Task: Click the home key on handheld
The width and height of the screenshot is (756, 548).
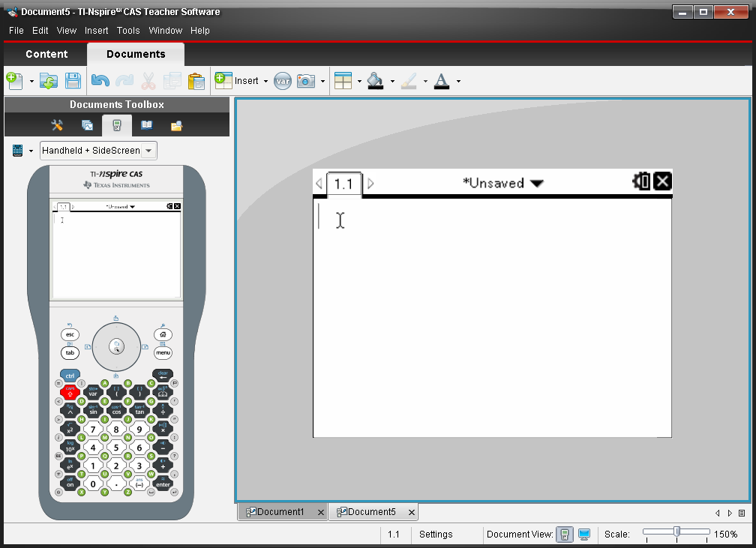Action: point(163,334)
